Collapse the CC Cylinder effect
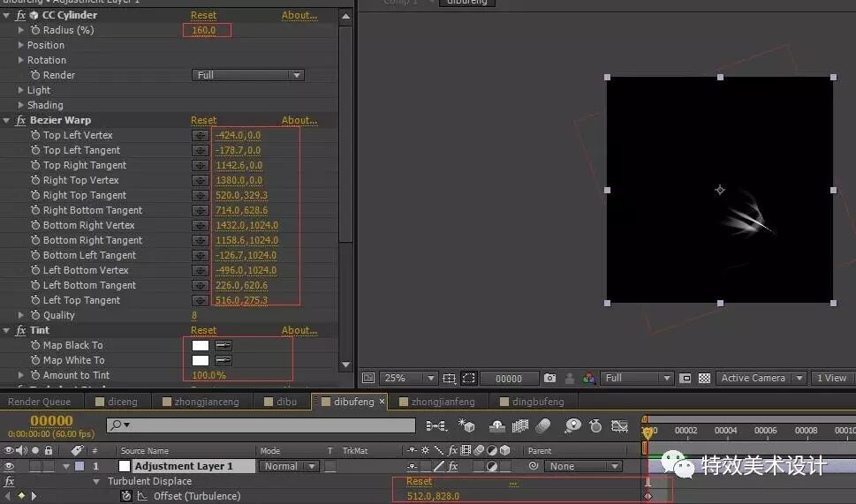The height and width of the screenshot is (504, 856). coord(6,15)
